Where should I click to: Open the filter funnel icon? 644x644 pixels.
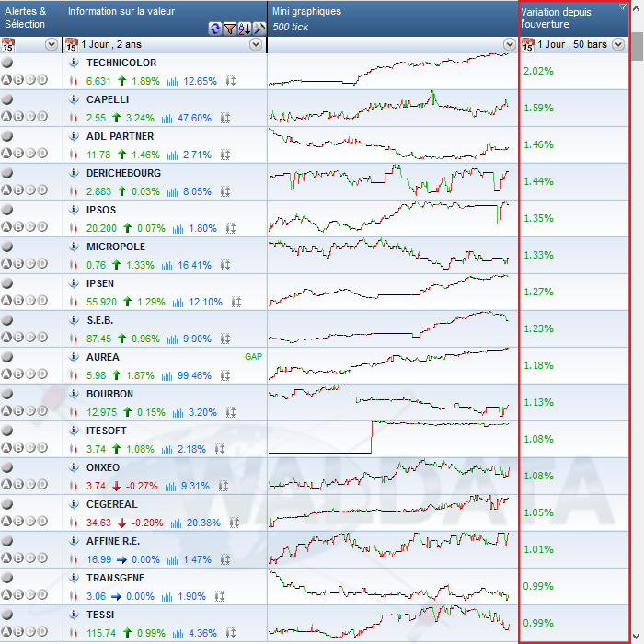(x=230, y=29)
